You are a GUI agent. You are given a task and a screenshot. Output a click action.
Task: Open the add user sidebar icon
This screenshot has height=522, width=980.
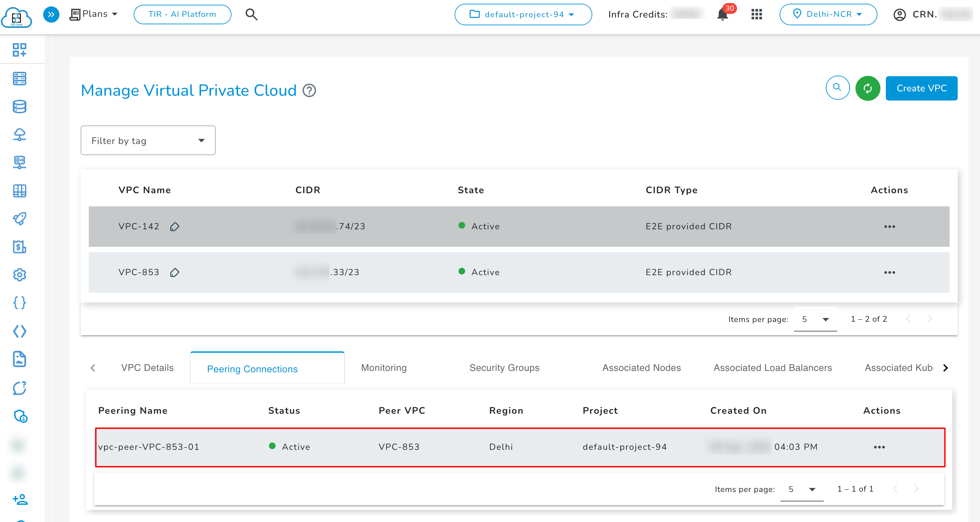pyautogui.click(x=20, y=499)
